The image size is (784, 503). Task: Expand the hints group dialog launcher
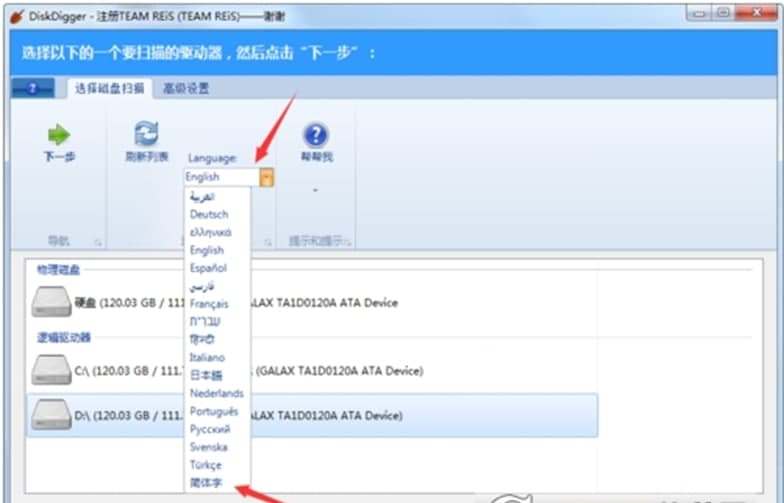(x=348, y=242)
